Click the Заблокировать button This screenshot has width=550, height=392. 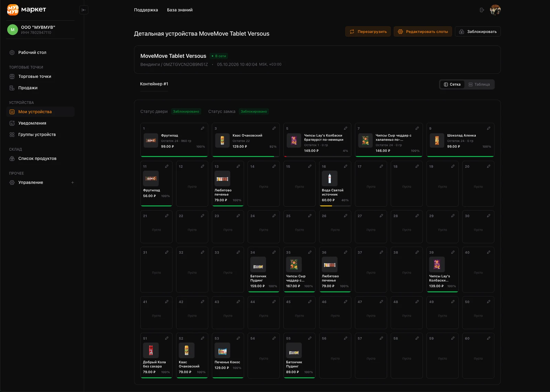(x=478, y=32)
